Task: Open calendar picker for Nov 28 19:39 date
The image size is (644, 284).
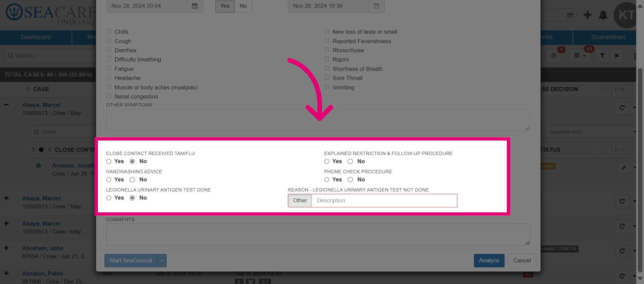Action: (376, 6)
